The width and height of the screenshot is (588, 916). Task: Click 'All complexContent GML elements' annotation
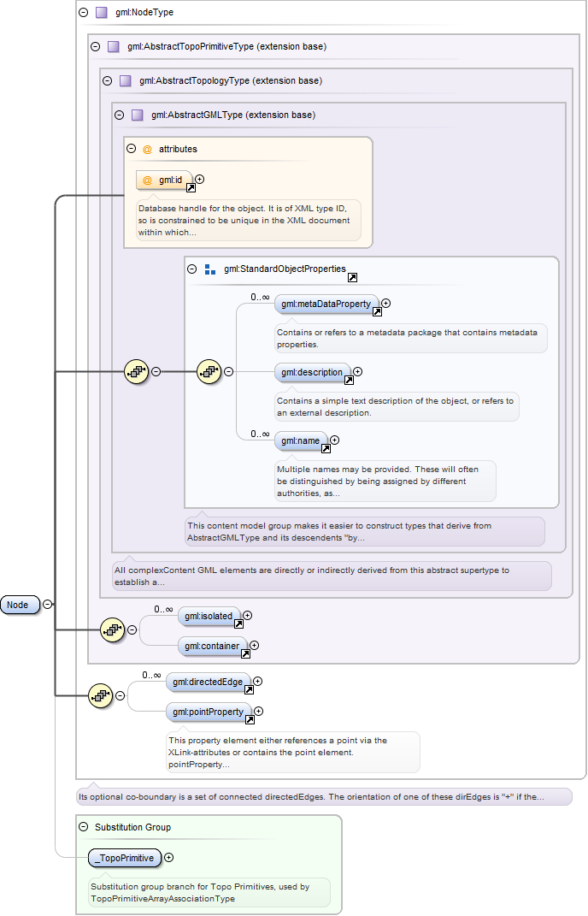(332, 576)
